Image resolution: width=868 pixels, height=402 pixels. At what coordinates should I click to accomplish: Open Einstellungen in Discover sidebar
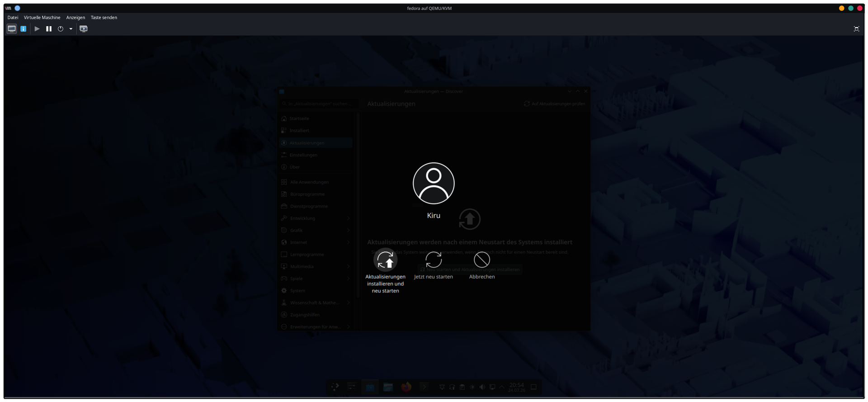pos(316,155)
